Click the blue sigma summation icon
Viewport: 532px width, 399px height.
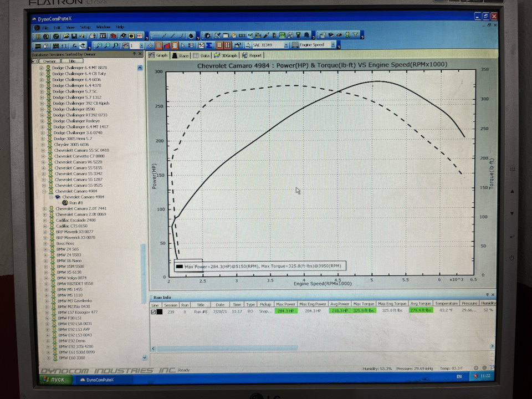(x=209, y=45)
